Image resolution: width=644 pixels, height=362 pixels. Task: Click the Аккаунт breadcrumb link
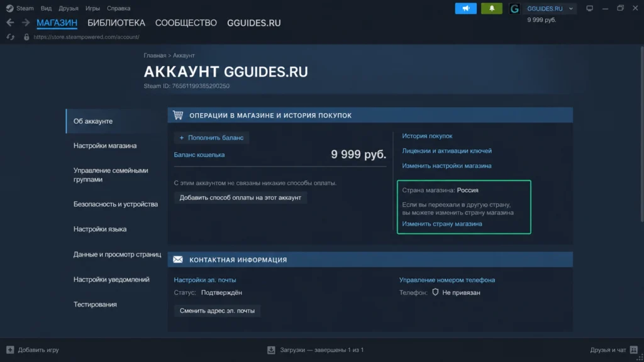pyautogui.click(x=184, y=55)
